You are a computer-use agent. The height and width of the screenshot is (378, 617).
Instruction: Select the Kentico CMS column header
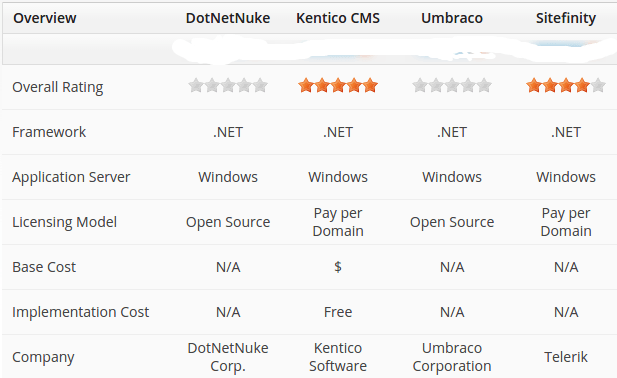click(338, 18)
